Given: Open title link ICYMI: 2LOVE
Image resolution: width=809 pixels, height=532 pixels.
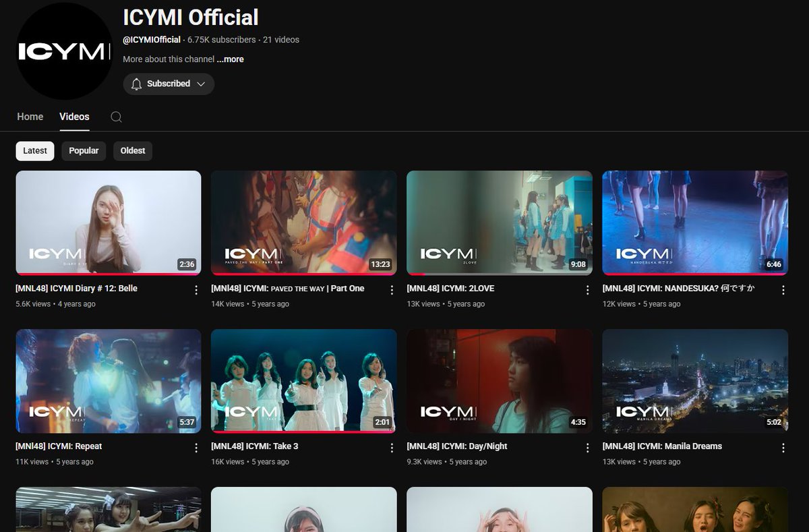Looking at the screenshot, I should (450, 289).
